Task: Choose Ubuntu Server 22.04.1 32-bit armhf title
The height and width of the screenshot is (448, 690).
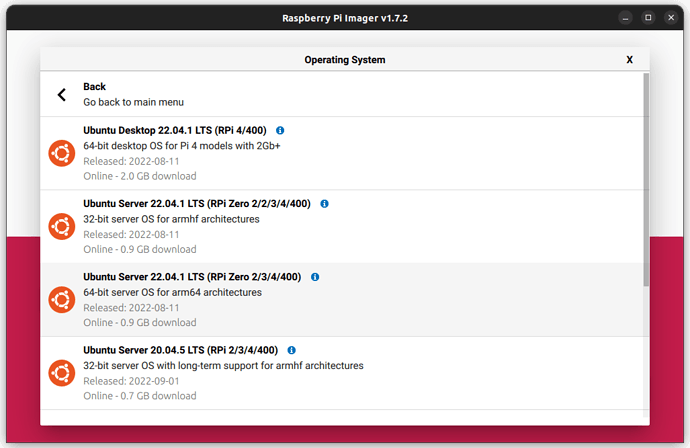Action: [x=197, y=204]
